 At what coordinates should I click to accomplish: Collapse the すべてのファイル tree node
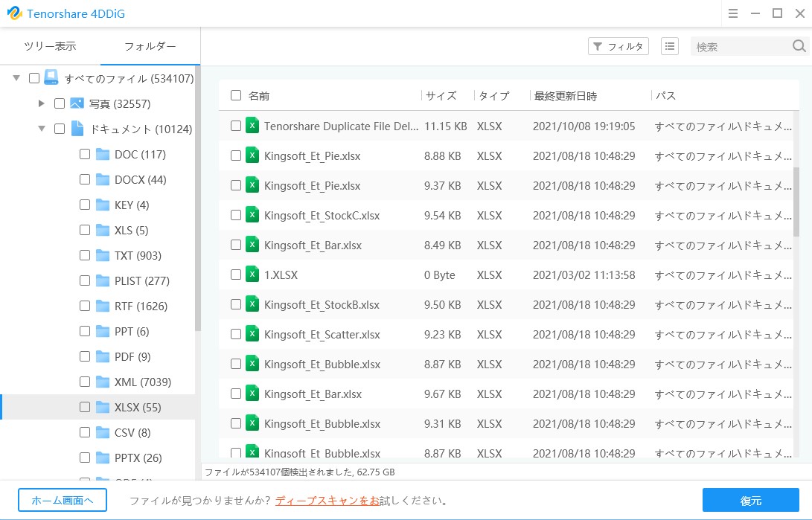click(x=16, y=78)
